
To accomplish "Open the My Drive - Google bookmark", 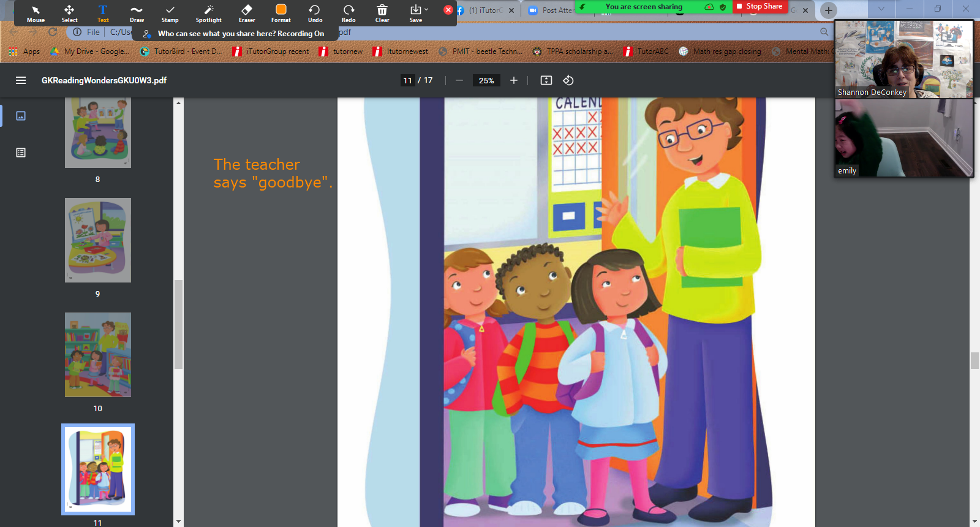I will click(90, 51).
